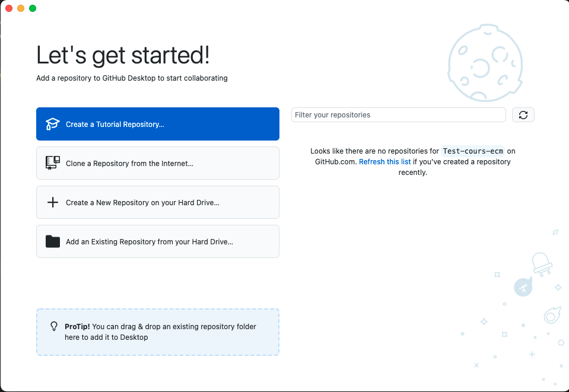This screenshot has height=392, width=569.
Task: Select Create a New Repository on Hard Drive
Action: (157, 202)
